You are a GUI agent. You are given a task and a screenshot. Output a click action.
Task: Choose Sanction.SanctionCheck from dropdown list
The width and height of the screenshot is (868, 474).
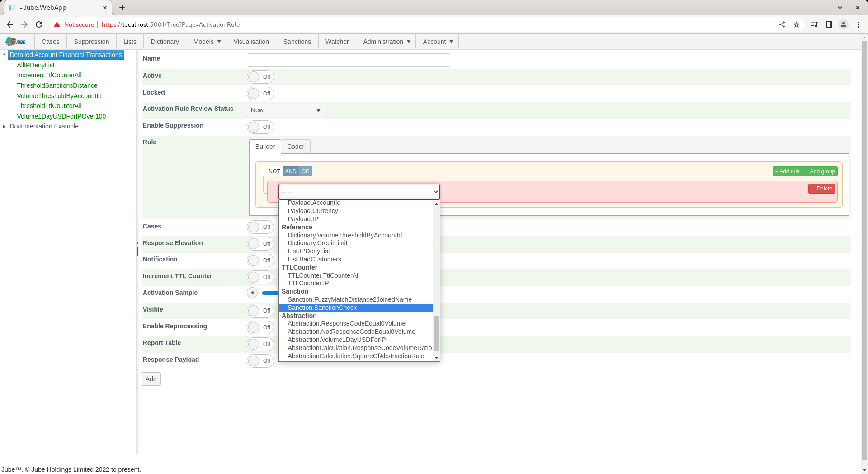356,308
